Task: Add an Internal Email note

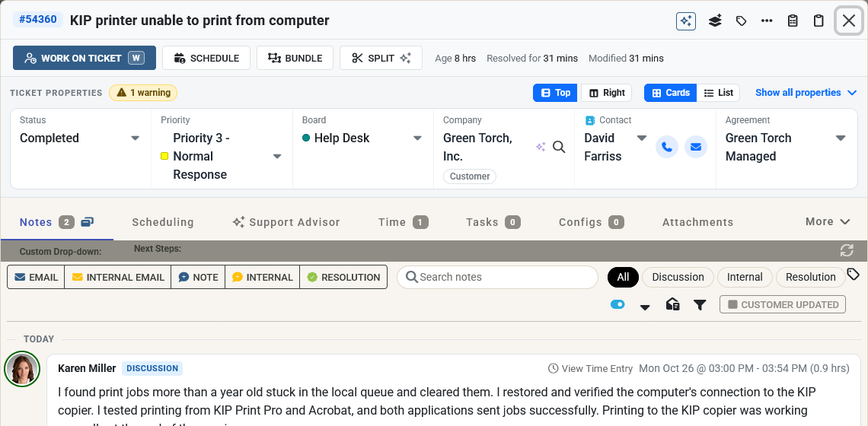Action: pos(118,277)
